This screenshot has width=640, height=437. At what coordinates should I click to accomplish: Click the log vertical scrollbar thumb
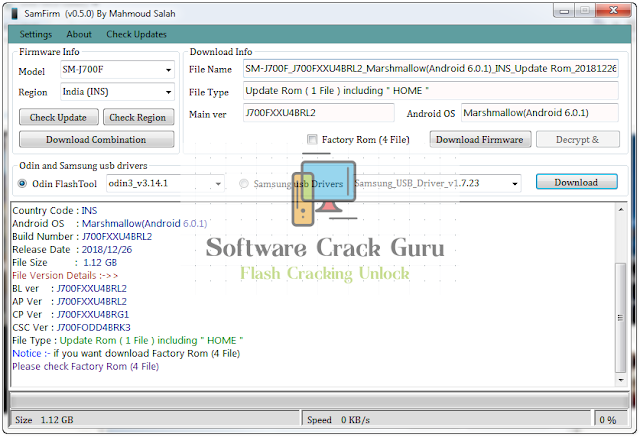coord(621,318)
